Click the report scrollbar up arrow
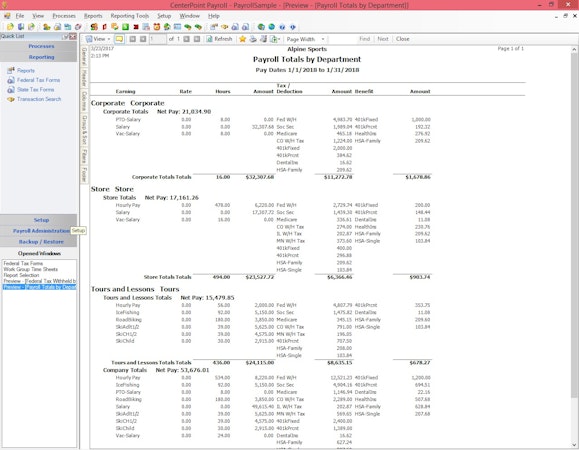The image size is (579, 450). pos(575,49)
